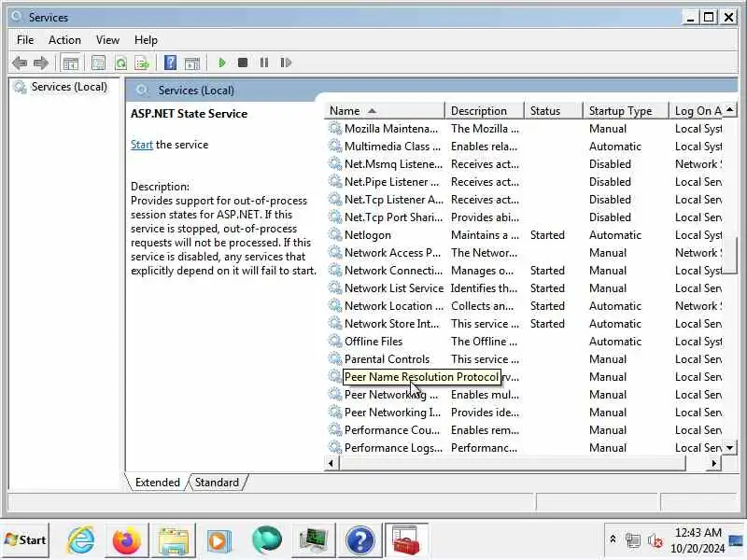Click the horizontal scrollbar thumb

coord(512,463)
